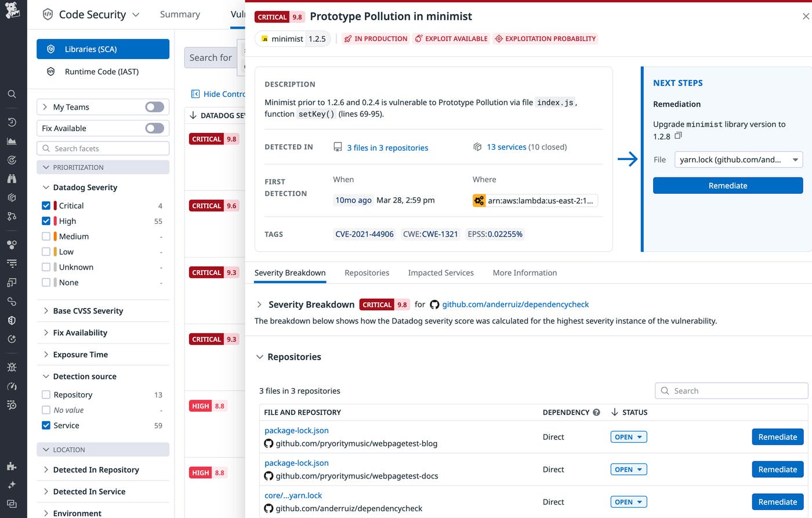The height and width of the screenshot is (518, 812).
Task: Select the security shield icon in the sidebar
Action: click(12, 320)
